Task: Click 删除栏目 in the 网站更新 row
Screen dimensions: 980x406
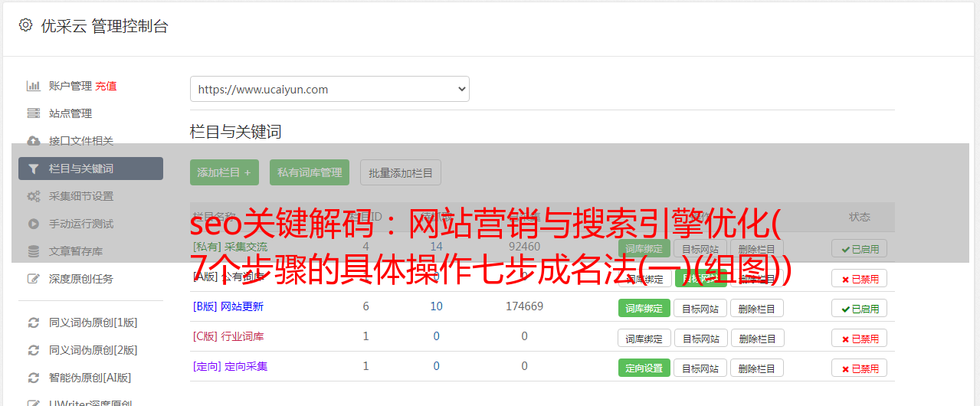Action: (x=757, y=308)
